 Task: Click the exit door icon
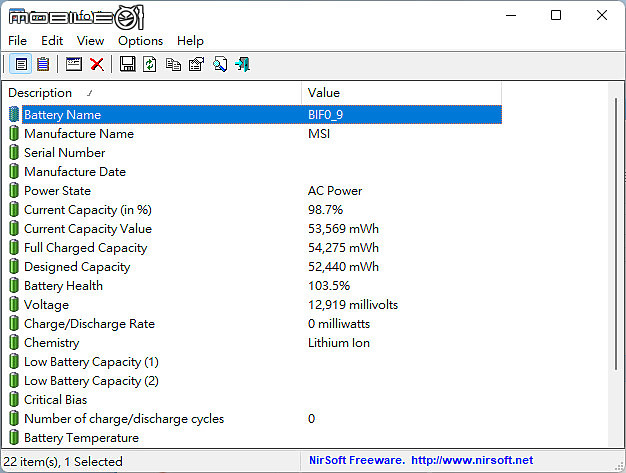(x=243, y=64)
